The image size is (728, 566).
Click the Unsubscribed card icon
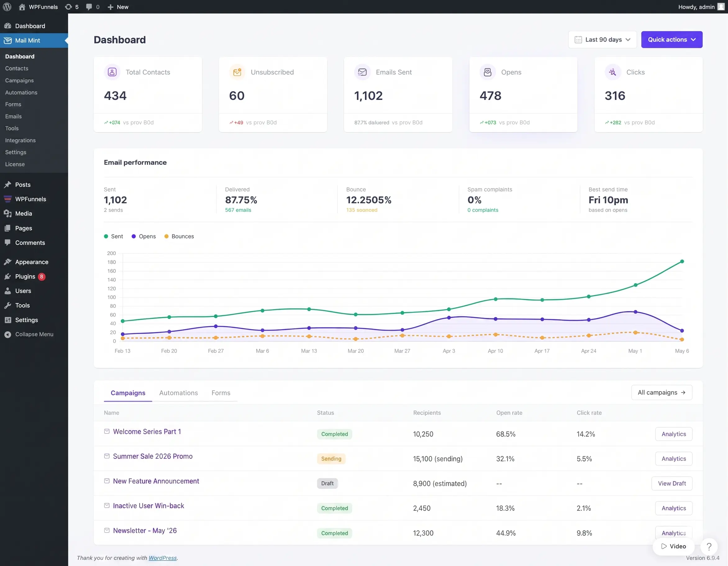coord(237,72)
